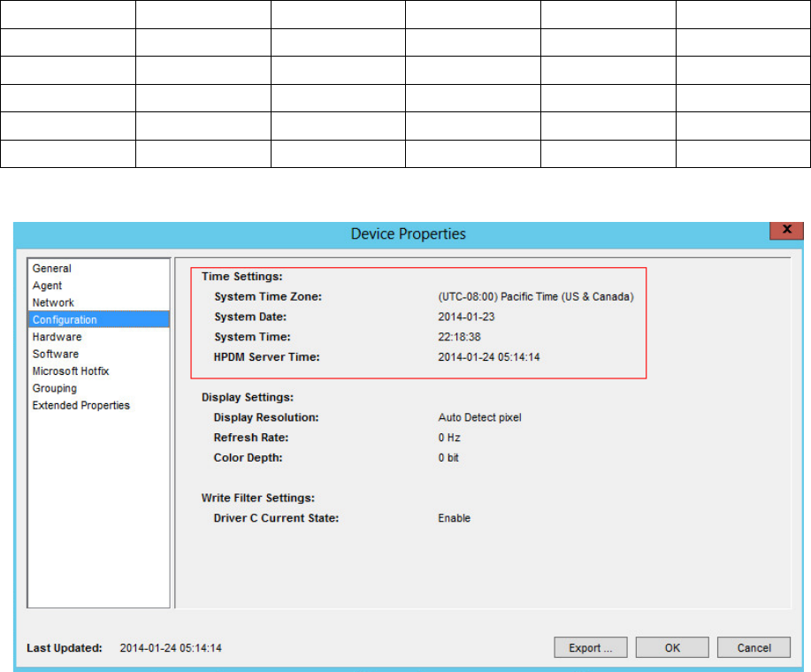
Task: Click the System Date value 2014-01-23
Action: coord(464,317)
